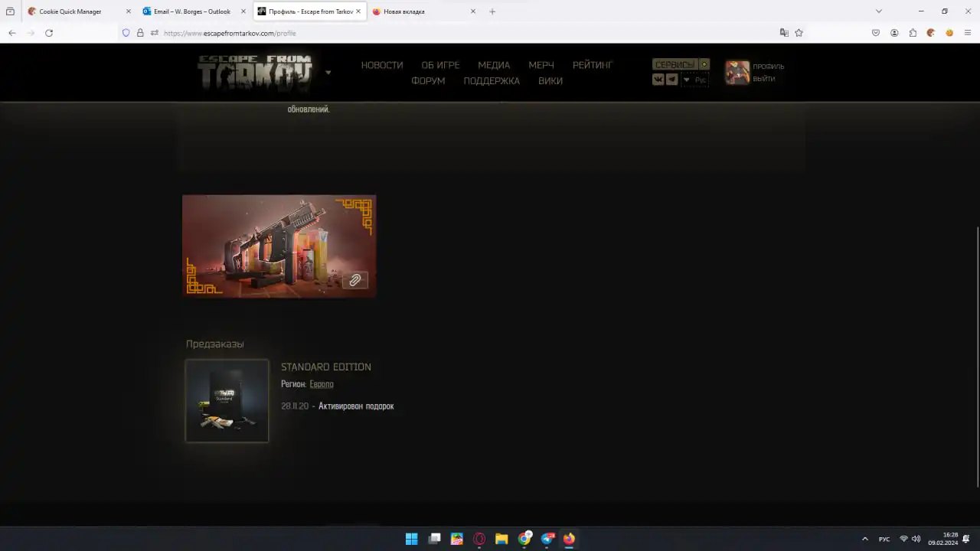Click the orange extension icon in toolbar
Screen dimensions: 980x551
pyautogui.click(x=949, y=33)
